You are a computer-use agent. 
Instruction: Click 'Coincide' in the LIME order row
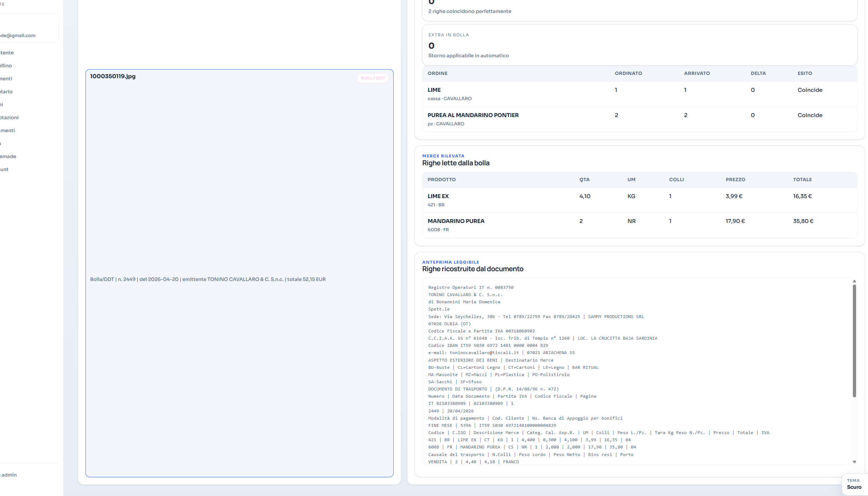coord(810,90)
